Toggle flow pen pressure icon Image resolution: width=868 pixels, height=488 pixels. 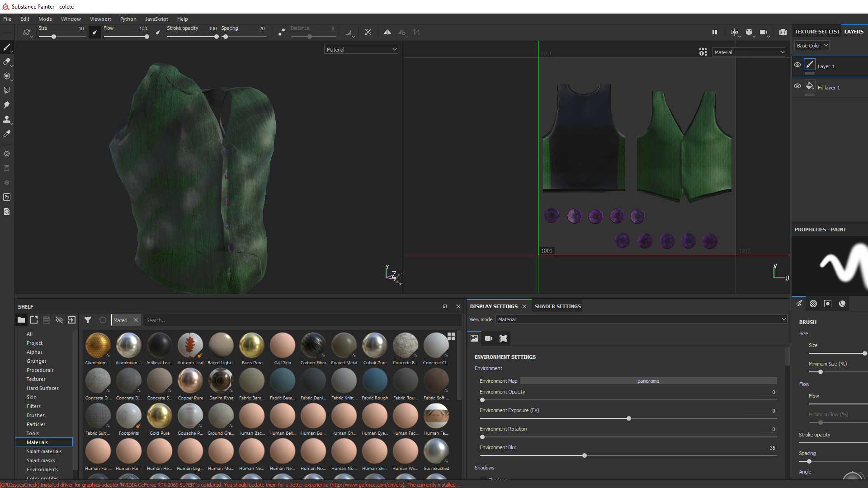(158, 32)
